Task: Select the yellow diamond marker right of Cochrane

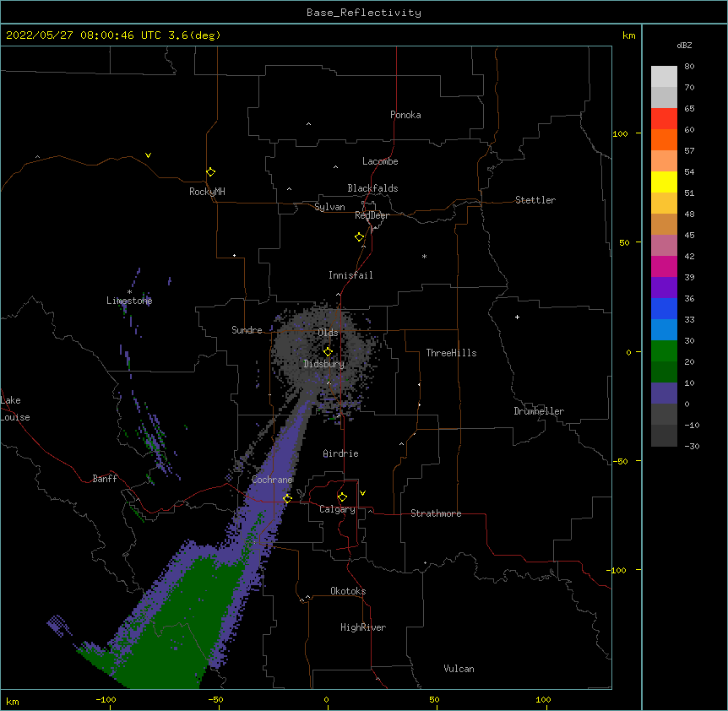Action: (287, 498)
